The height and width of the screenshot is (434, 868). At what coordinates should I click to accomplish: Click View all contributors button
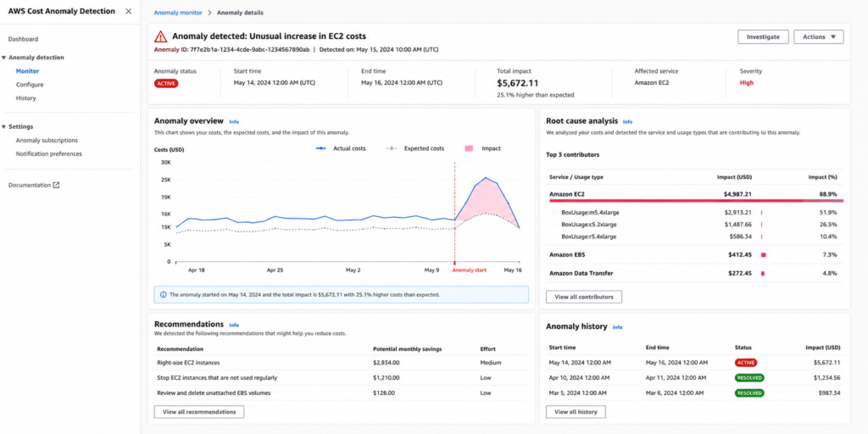click(x=583, y=297)
